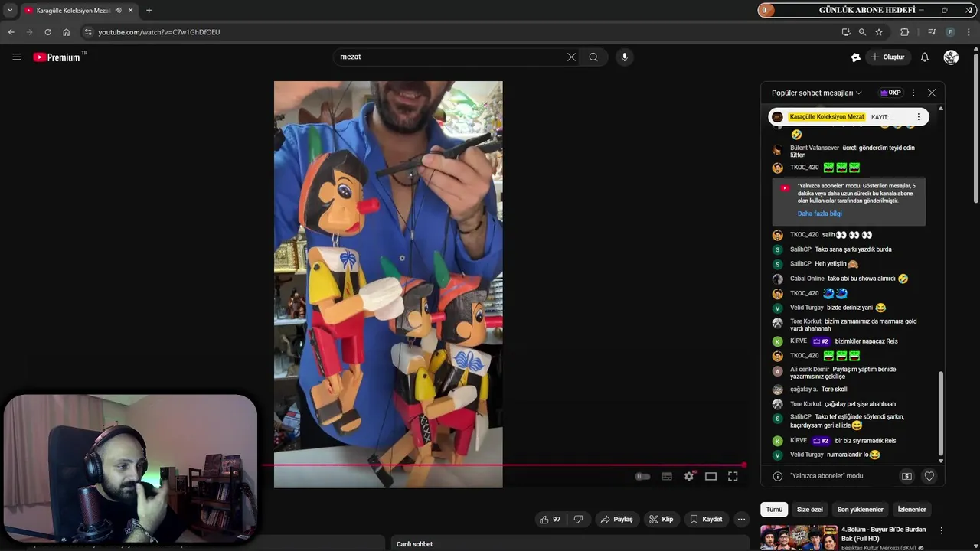Image resolution: width=980 pixels, height=551 pixels.
Task: Open the browser zoom magnifier icon
Action: point(862,32)
